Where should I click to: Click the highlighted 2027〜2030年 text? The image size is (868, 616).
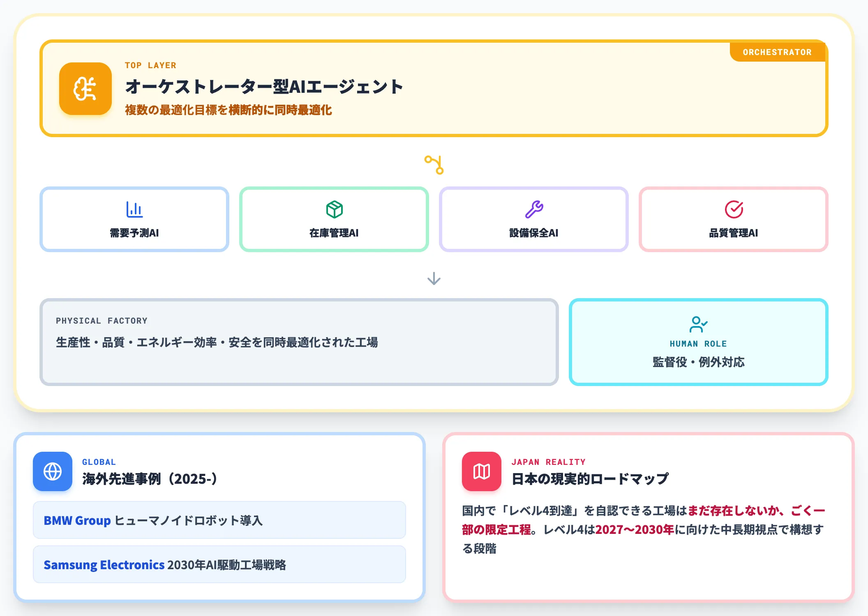(635, 529)
